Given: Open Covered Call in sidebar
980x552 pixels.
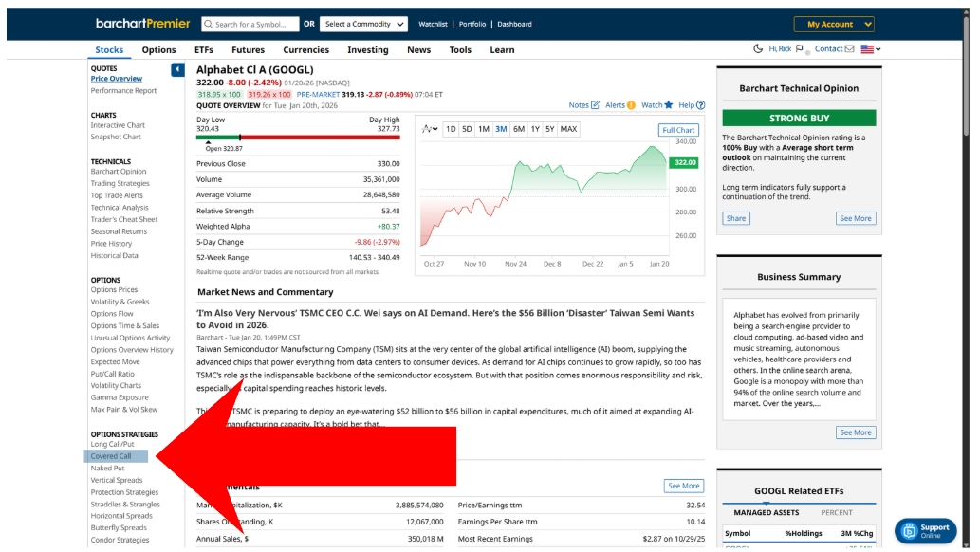Looking at the screenshot, I should 111,456.
